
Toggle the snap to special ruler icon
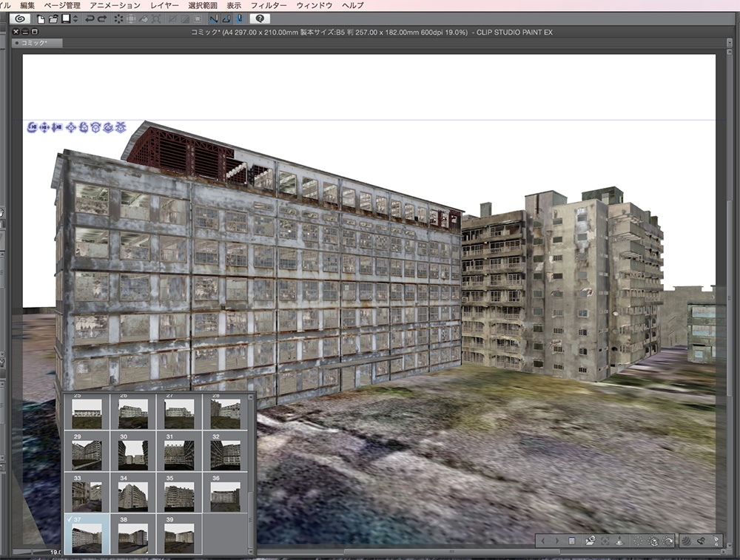click(226, 18)
